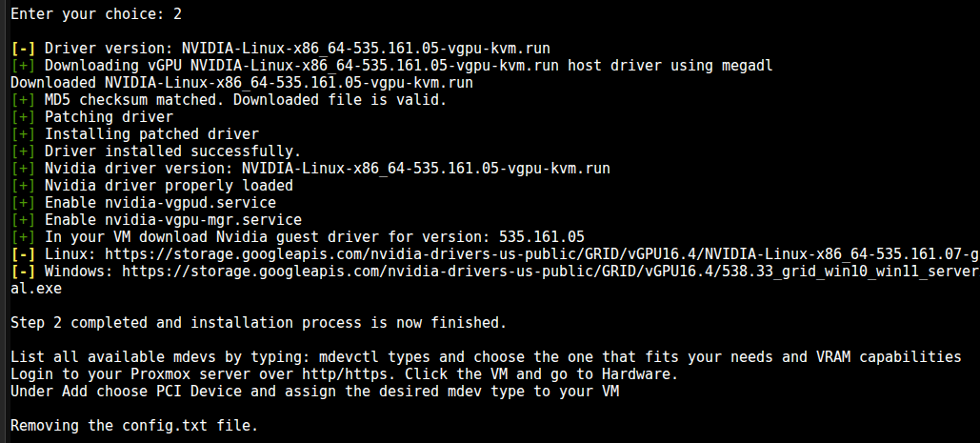This screenshot has width=980, height=443.
Task: Click the 'Enable nvidia-vgpu-mgr.service' text
Action: click(173, 220)
